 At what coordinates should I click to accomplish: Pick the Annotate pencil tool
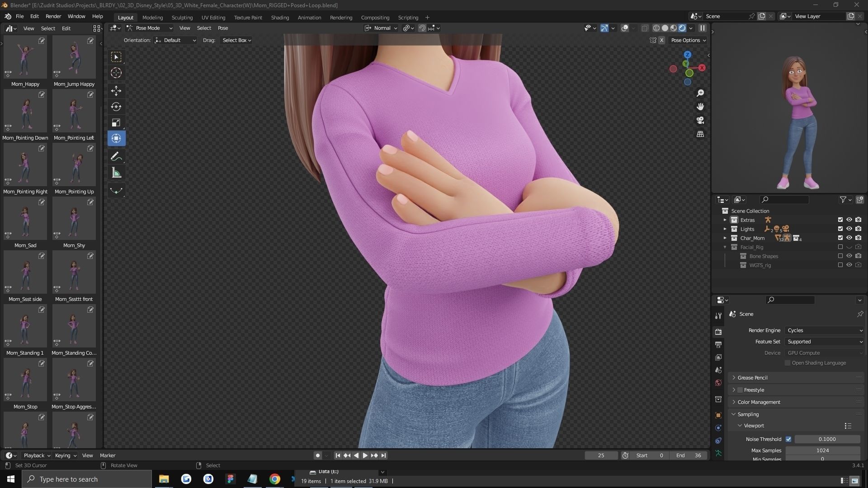pyautogui.click(x=116, y=157)
